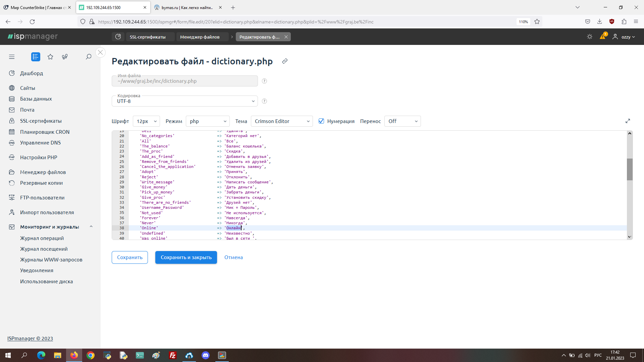This screenshot has height=362, width=644.
Task: Click the sidebar search magnifier icon
Action: click(x=89, y=57)
